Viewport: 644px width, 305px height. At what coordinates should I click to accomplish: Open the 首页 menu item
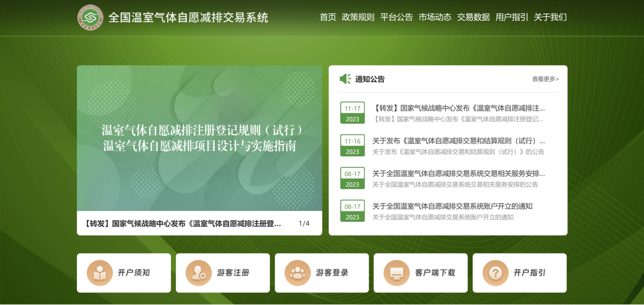pyautogui.click(x=328, y=17)
